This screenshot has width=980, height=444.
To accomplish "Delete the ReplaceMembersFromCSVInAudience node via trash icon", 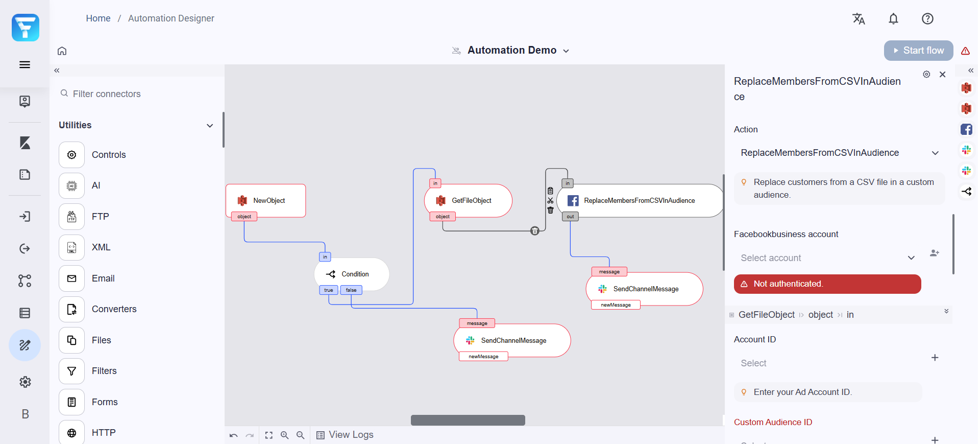I will 550,211.
